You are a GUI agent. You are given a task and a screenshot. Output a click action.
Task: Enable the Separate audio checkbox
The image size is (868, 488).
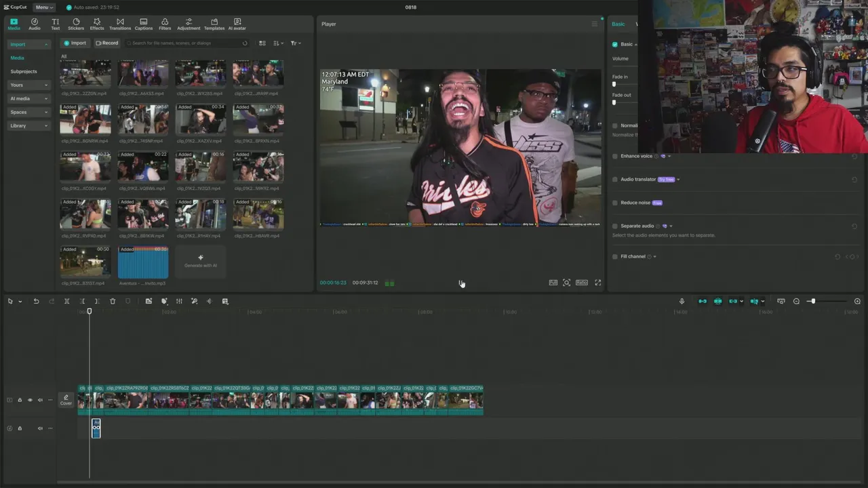[x=615, y=226]
